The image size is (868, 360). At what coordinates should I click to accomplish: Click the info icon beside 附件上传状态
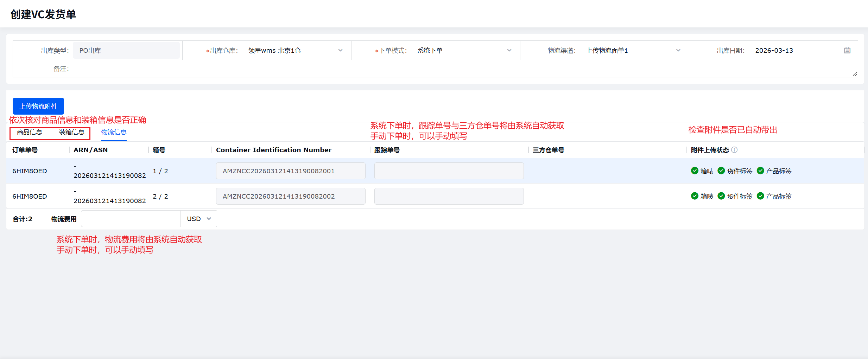pyautogui.click(x=734, y=150)
